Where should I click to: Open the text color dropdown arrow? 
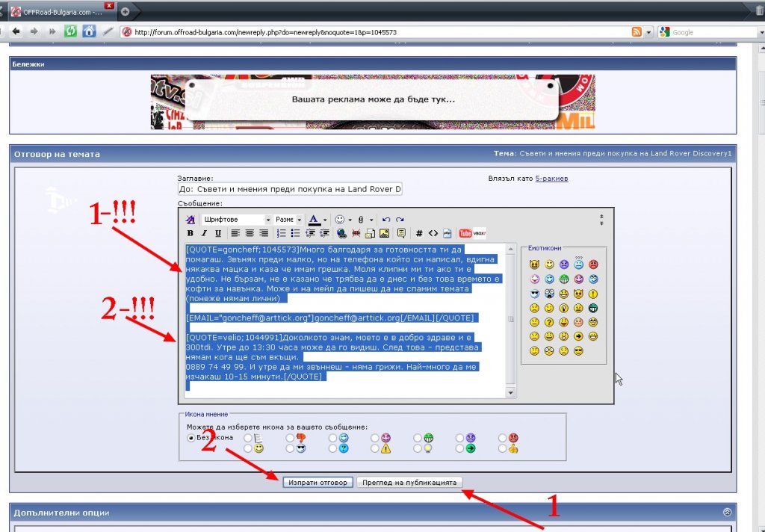click(x=325, y=220)
